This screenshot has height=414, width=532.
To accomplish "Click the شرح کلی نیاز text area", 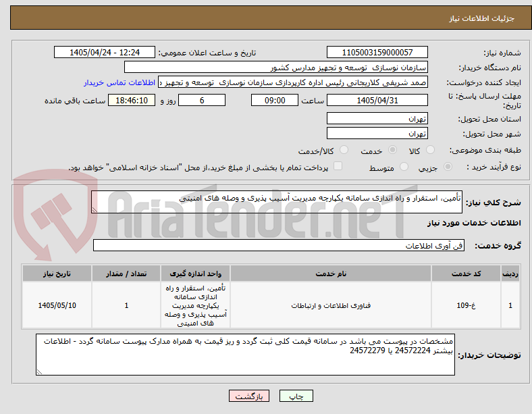I will click(277, 202).
